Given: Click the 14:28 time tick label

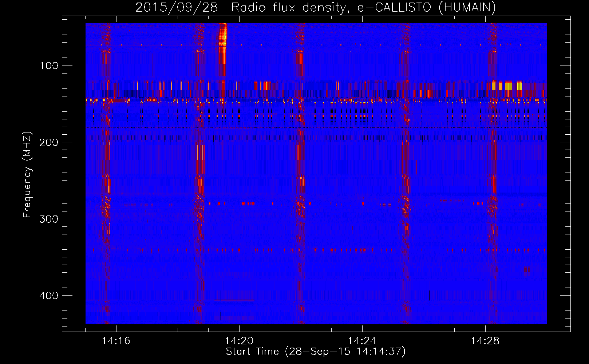Looking at the screenshot, I should pyautogui.click(x=485, y=341).
